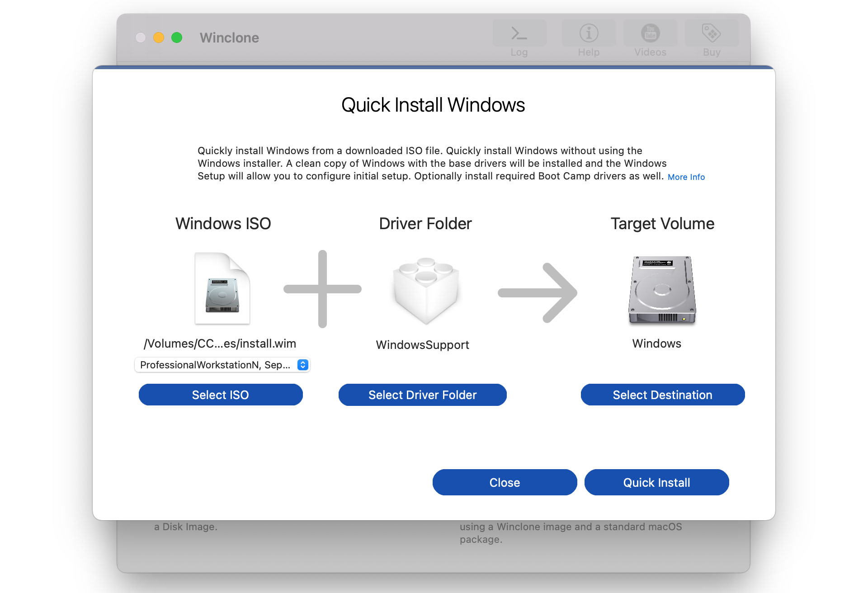
Task: Start the Quick Install
Action: [x=656, y=482]
